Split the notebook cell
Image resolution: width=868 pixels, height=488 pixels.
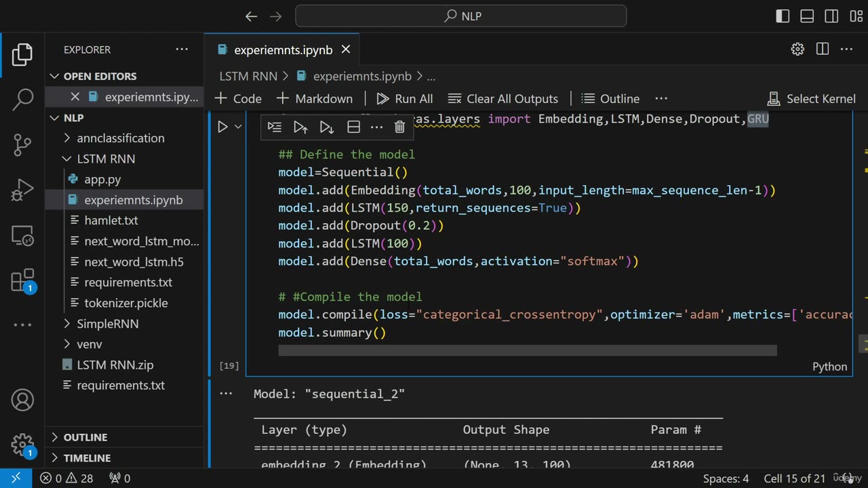353,127
